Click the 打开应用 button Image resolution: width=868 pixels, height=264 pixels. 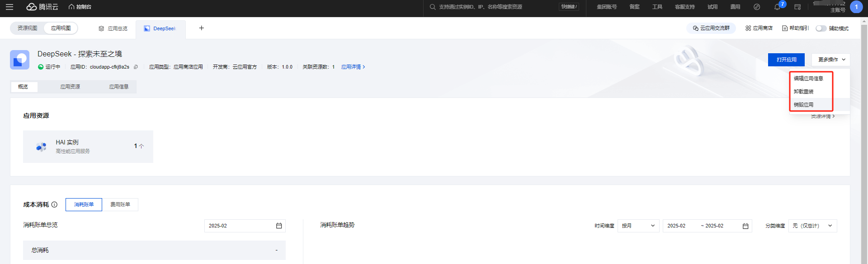point(787,60)
